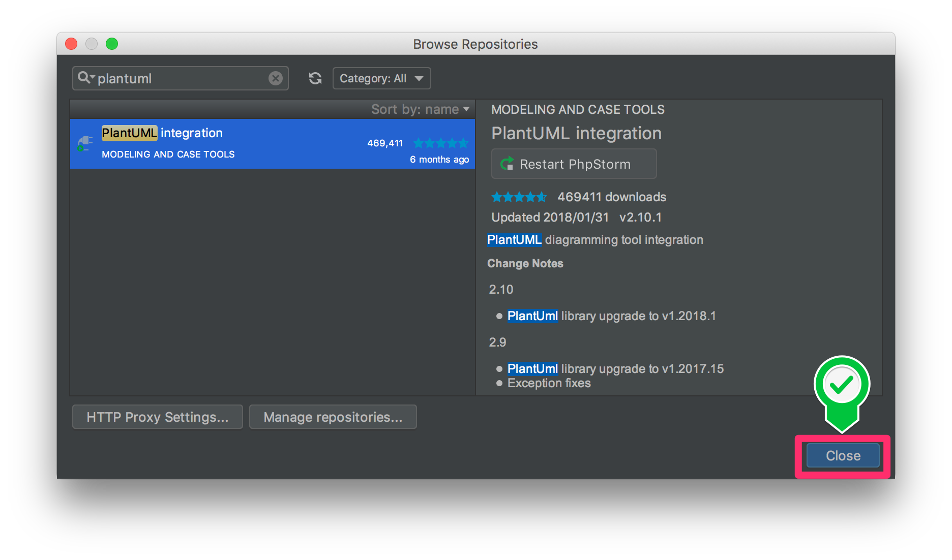This screenshot has height=560, width=952.
Task: Click 'Change Notes' heading
Action: pos(525,263)
